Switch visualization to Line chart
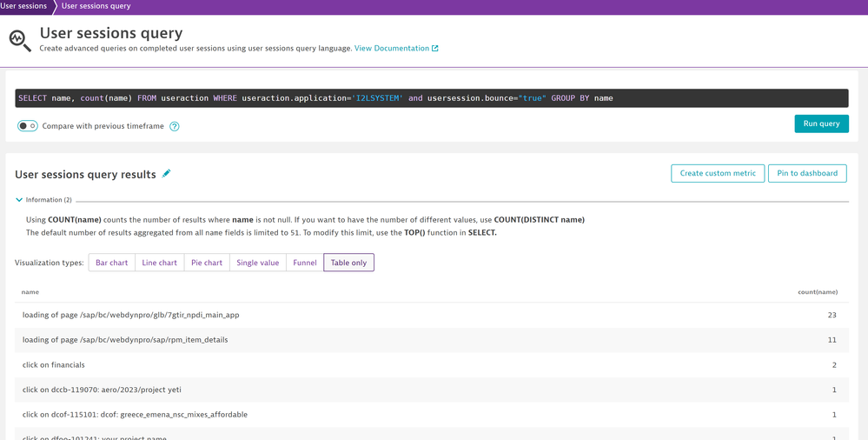Image resolution: width=868 pixels, height=440 pixels. pos(160,263)
